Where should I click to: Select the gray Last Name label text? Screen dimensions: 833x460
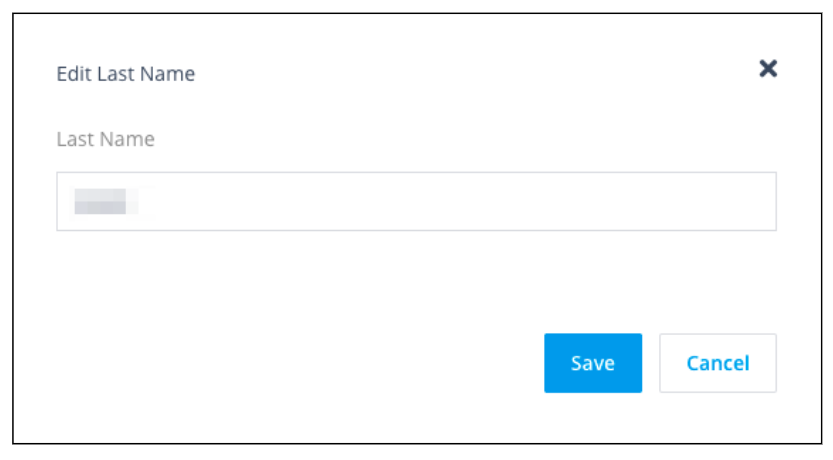(105, 139)
